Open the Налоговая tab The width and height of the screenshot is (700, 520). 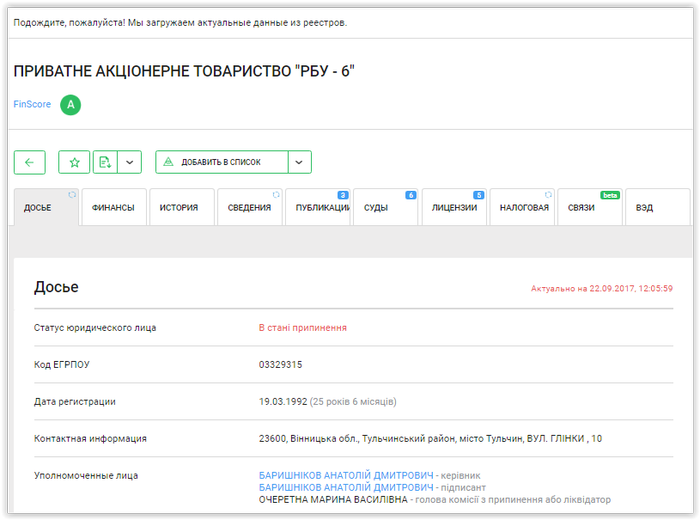pyautogui.click(x=522, y=208)
